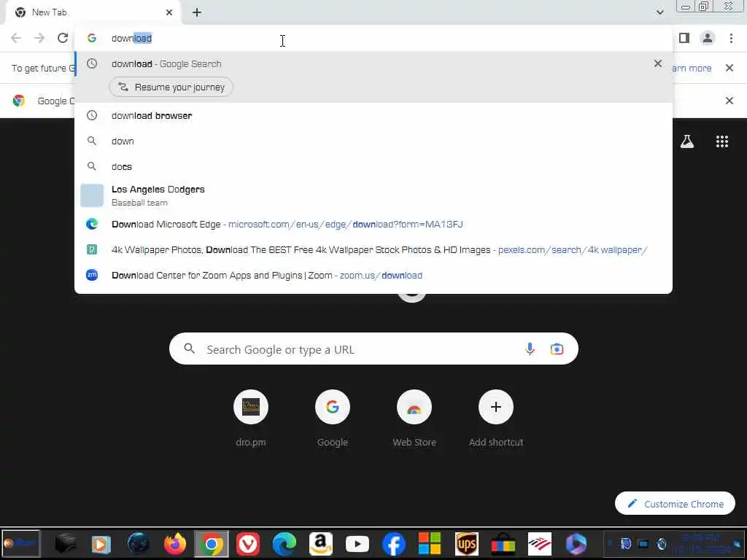Close the New Tab tab
Image resolution: width=747 pixels, height=560 pixels.
169,12
